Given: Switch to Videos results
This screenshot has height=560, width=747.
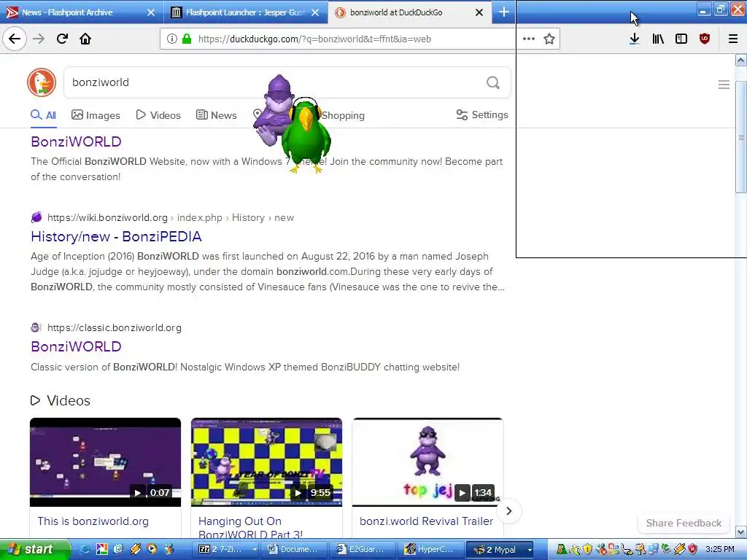Looking at the screenshot, I should pyautogui.click(x=158, y=115).
